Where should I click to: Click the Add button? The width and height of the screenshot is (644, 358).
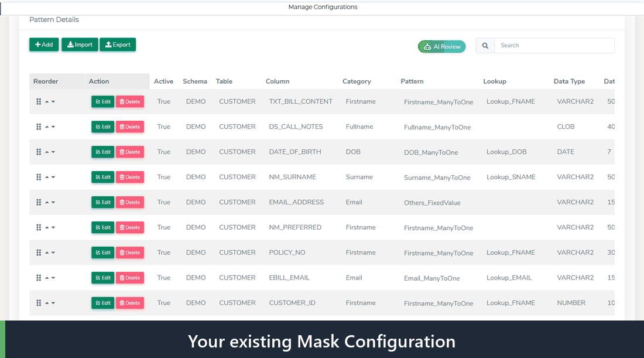click(44, 45)
